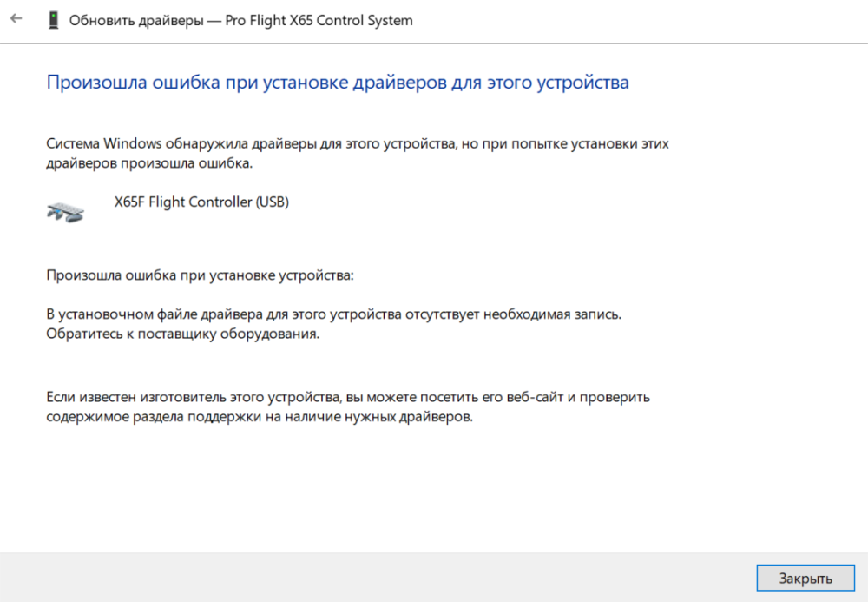Image resolution: width=868 pixels, height=602 pixels.
Task: Click the line starting 'В установочном файле драйвера'
Action: [334, 312]
